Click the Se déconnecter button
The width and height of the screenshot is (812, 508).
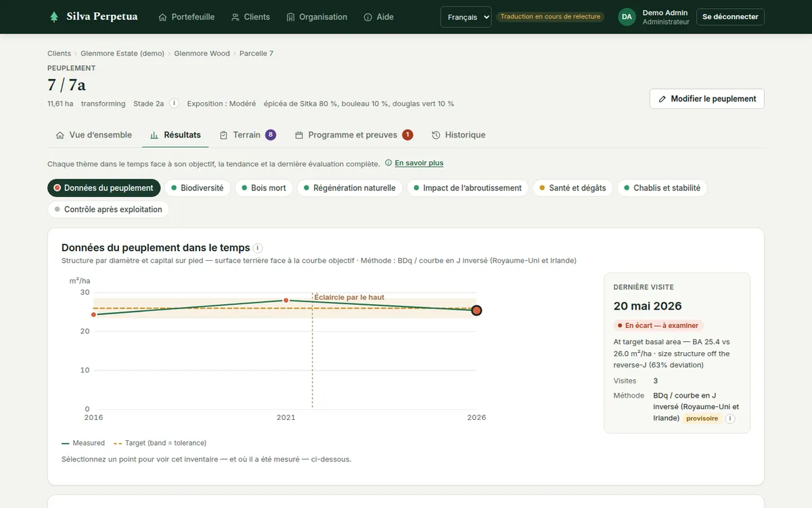pos(730,17)
